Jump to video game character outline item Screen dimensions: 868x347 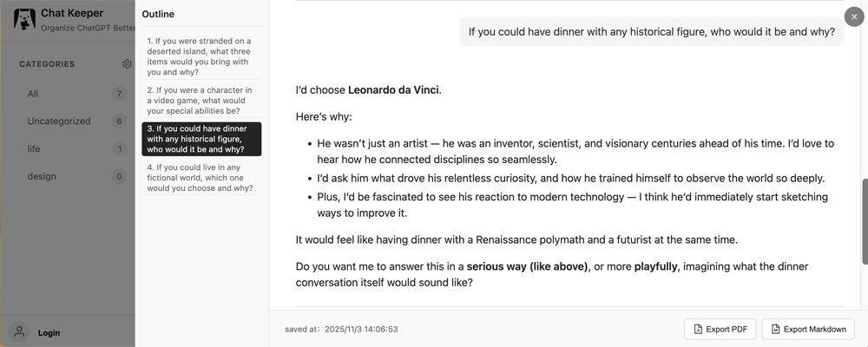pos(201,100)
